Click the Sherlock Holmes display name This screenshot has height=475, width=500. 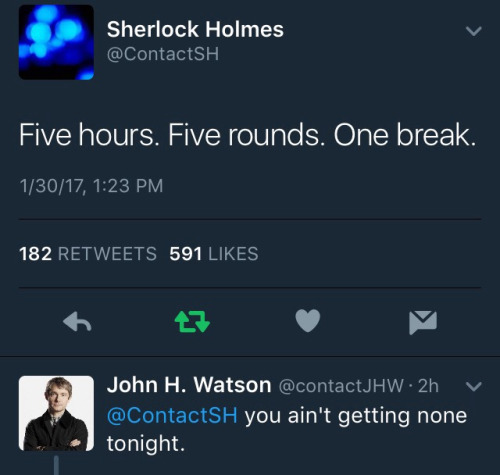click(x=195, y=29)
